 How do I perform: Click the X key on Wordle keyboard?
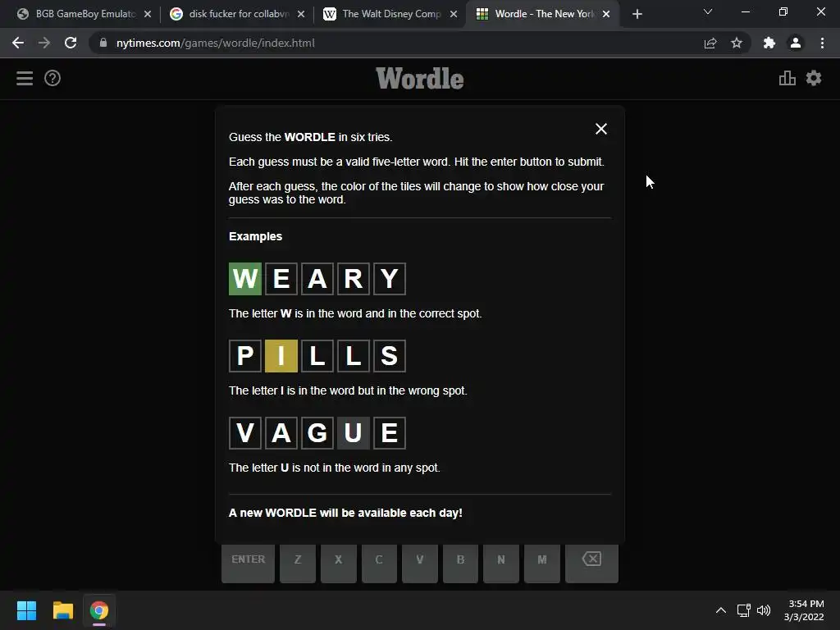point(339,563)
